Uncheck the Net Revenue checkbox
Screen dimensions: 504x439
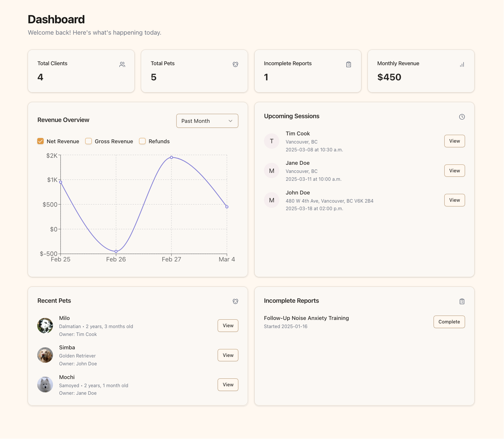click(40, 141)
